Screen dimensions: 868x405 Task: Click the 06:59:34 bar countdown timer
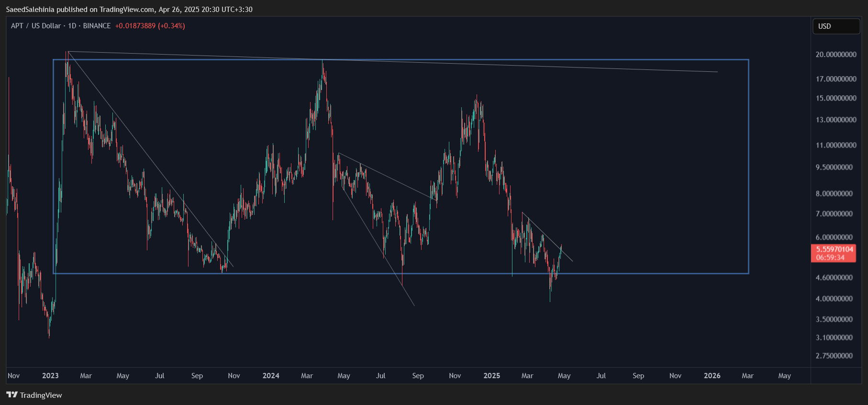pos(830,258)
